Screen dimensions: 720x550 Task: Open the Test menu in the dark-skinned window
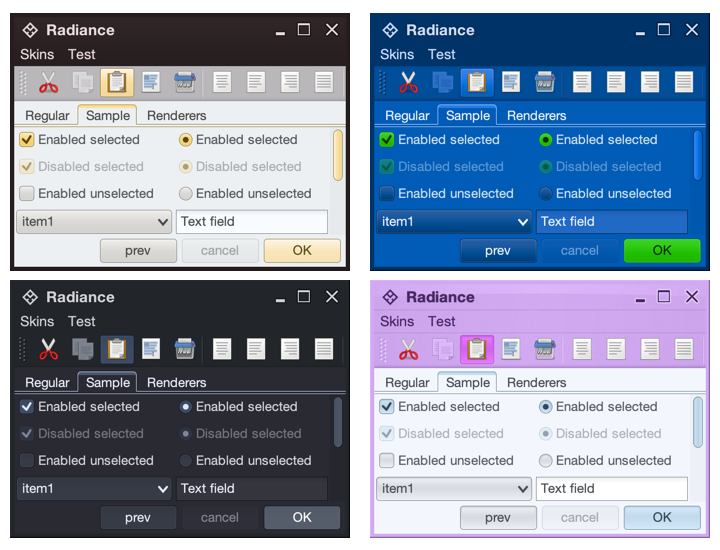pos(82,321)
